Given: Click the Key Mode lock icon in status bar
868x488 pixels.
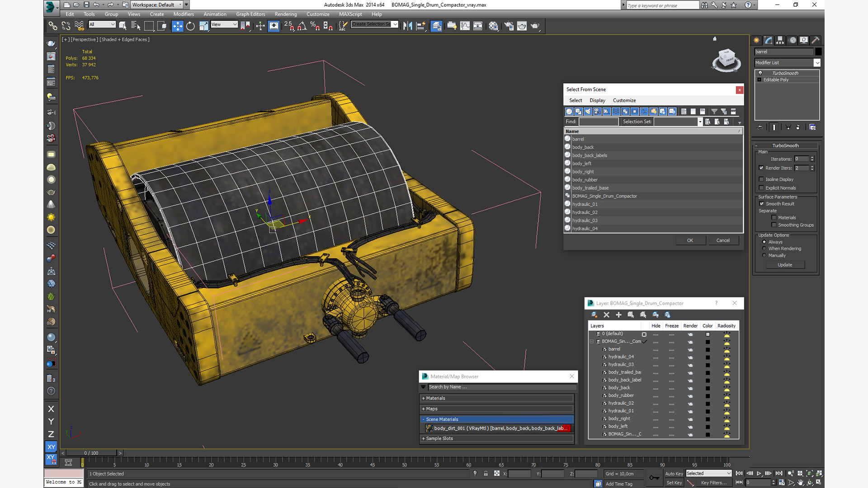Looking at the screenshot, I should coord(486,474).
